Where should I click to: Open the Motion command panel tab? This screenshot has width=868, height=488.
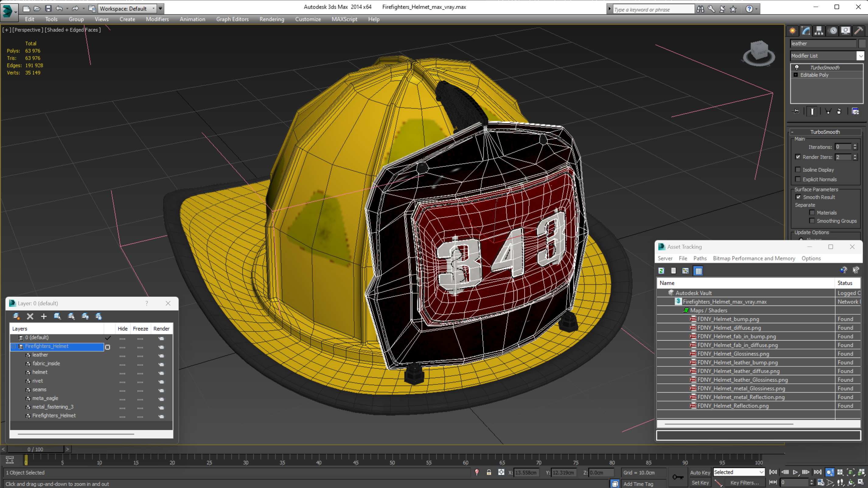(x=833, y=31)
